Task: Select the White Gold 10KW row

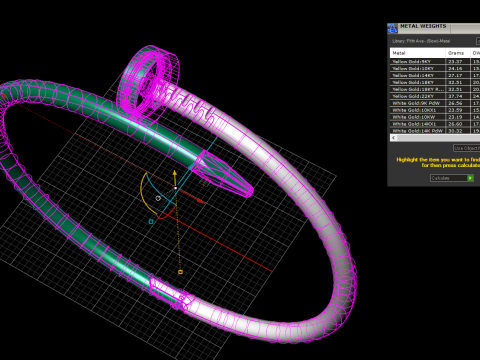Action: click(435, 117)
